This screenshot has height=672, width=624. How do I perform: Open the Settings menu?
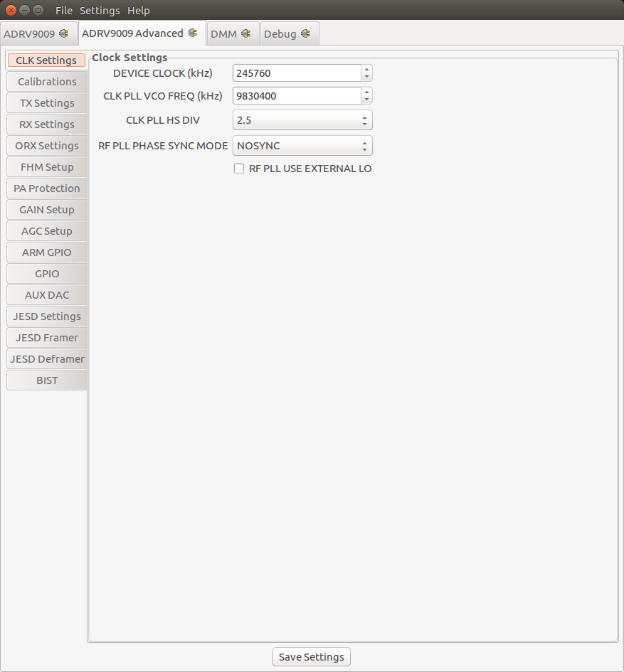pos(100,10)
